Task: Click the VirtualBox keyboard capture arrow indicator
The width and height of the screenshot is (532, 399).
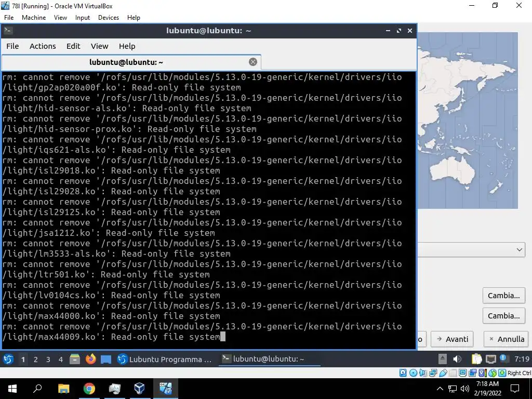Action: (502, 373)
